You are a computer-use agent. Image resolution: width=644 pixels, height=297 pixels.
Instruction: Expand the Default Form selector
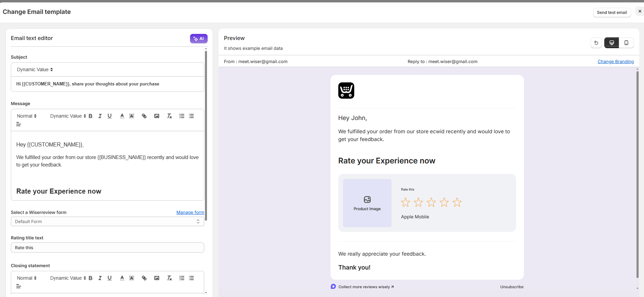click(107, 221)
